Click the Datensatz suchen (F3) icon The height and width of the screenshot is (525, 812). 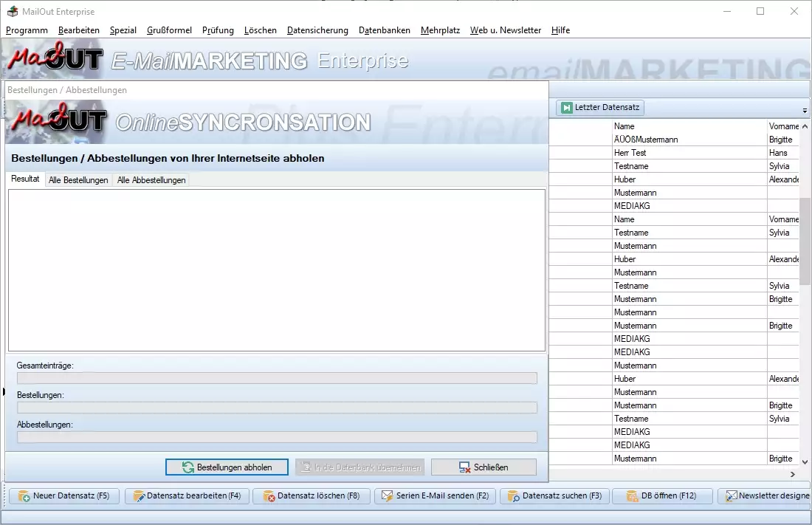[x=514, y=496]
